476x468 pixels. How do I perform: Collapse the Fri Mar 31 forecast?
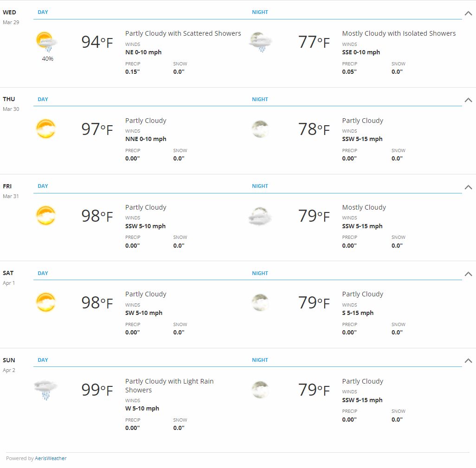pos(469,187)
